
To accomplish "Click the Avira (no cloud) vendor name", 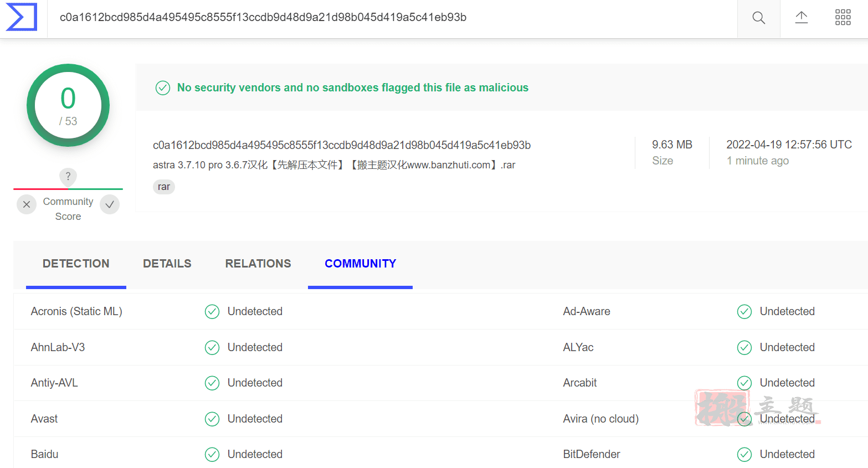I will (601, 419).
